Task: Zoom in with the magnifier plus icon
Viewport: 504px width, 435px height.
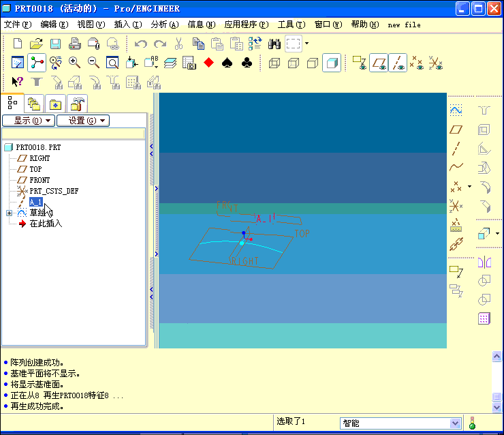Action: click(74, 63)
